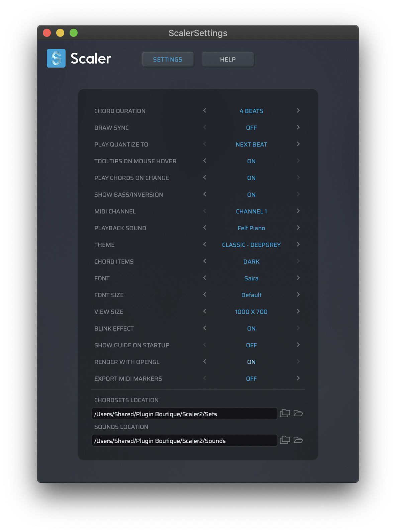
Task: Click the open folder icon for Chordsets Location
Action: (298, 413)
